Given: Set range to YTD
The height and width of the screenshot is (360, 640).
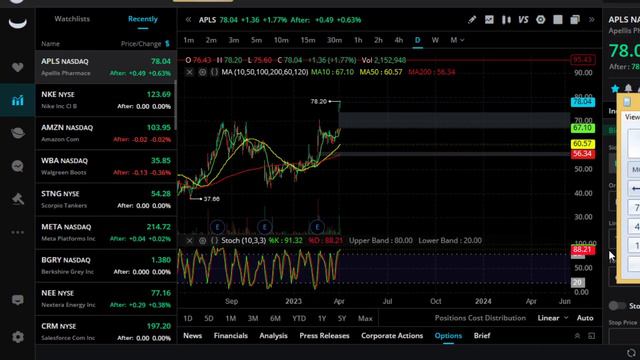Looking at the screenshot, I should coord(299,318).
